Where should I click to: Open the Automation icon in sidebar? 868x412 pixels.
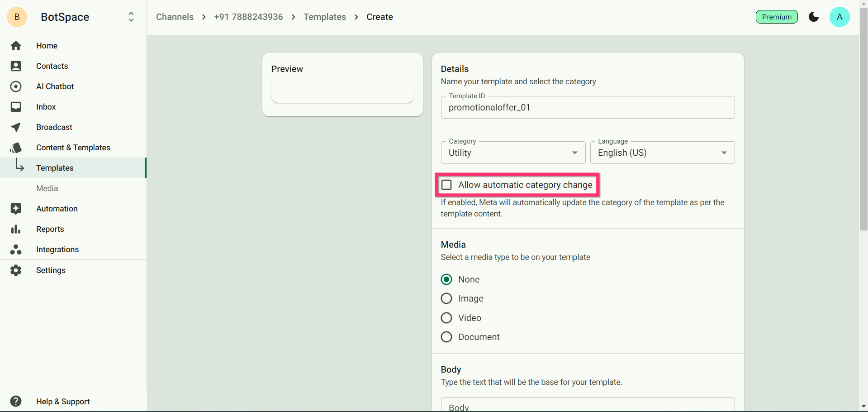(16, 209)
